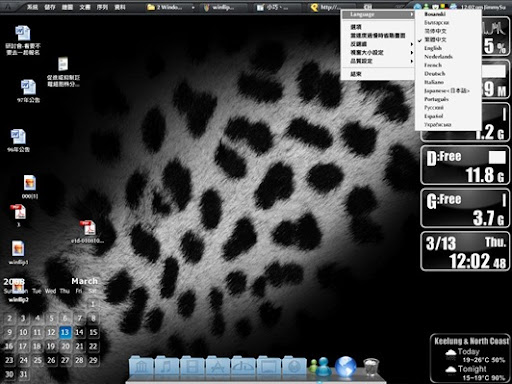Open the 文書 menu in top panel
512x384 pixels.
[x=85, y=7]
